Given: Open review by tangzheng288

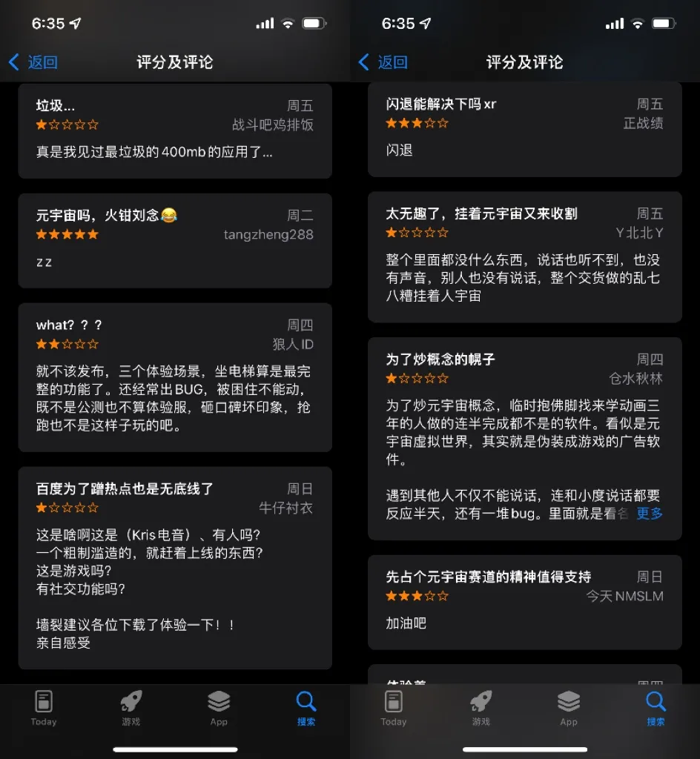Looking at the screenshot, I should [175, 241].
